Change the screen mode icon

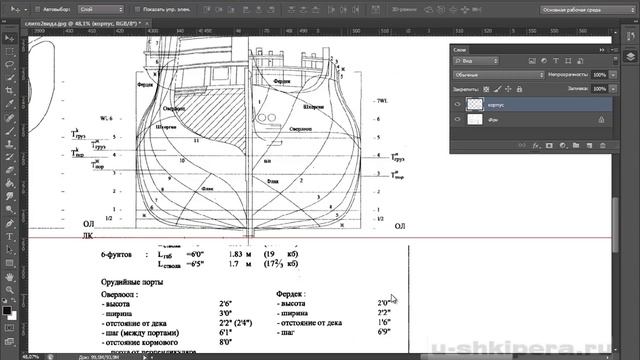pos(9,342)
